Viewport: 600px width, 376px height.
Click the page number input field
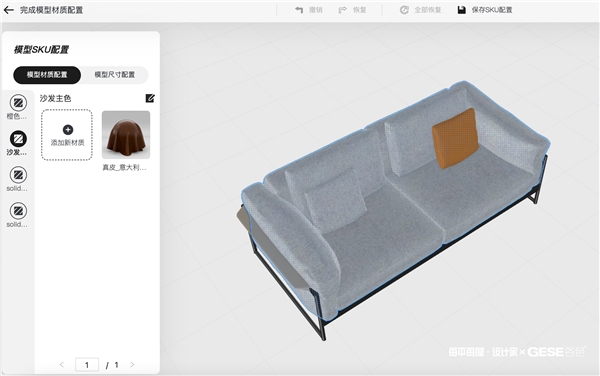click(x=87, y=365)
